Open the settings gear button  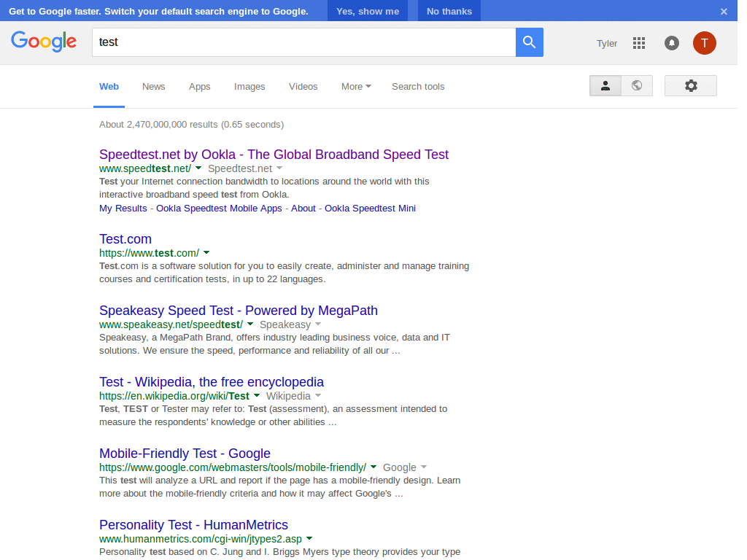(691, 86)
